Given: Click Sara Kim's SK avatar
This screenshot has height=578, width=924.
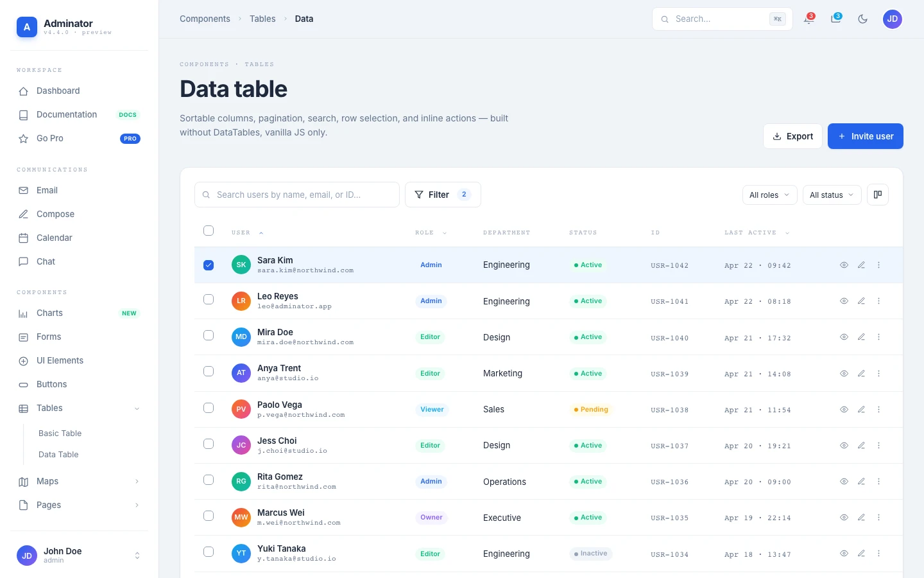Looking at the screenshot, I should 241,265.
